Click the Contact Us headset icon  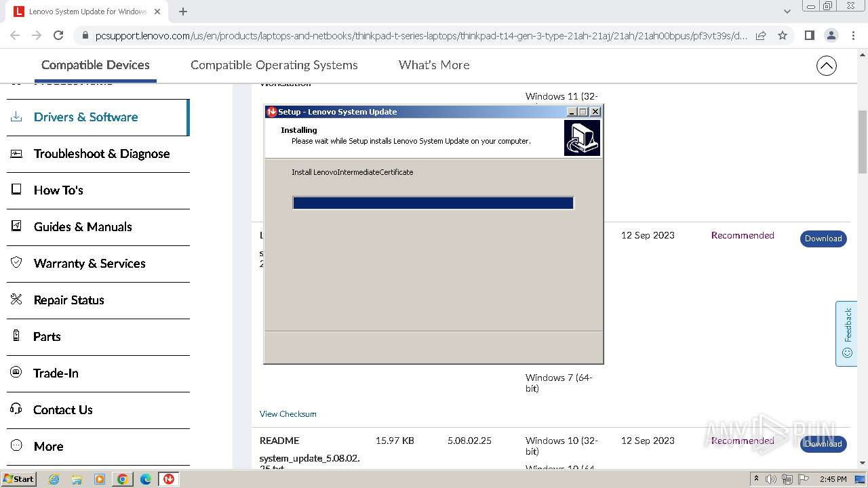pos(16,409)
